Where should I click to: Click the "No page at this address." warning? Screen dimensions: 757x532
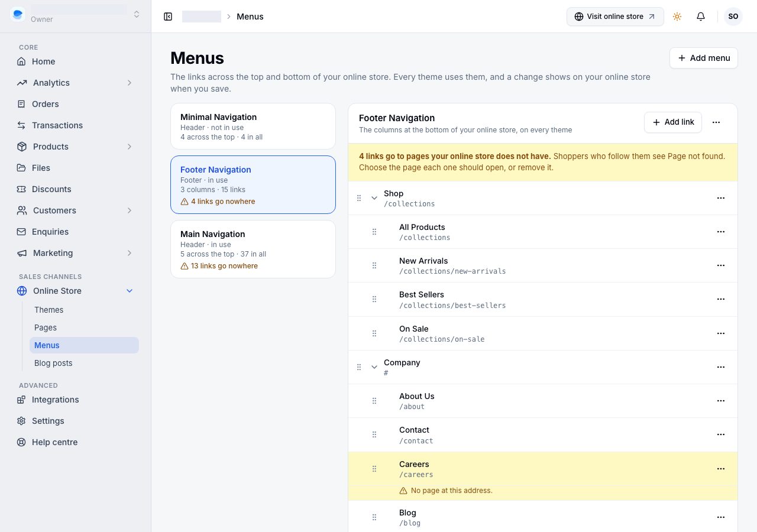pos(451,491)
